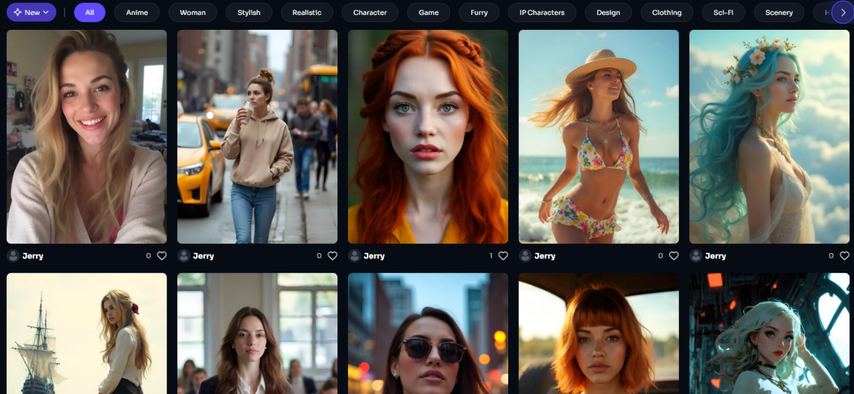Open the woman wearing sunglasses thumbnail
This screenshot has height=394, width=854.
428,334
